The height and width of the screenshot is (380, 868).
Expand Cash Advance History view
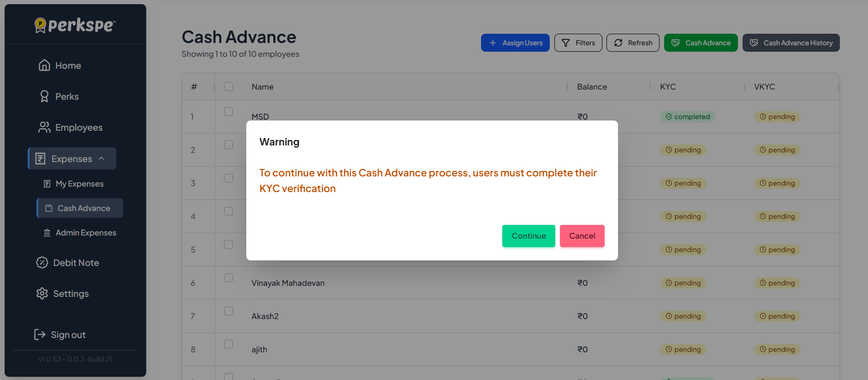791,42
